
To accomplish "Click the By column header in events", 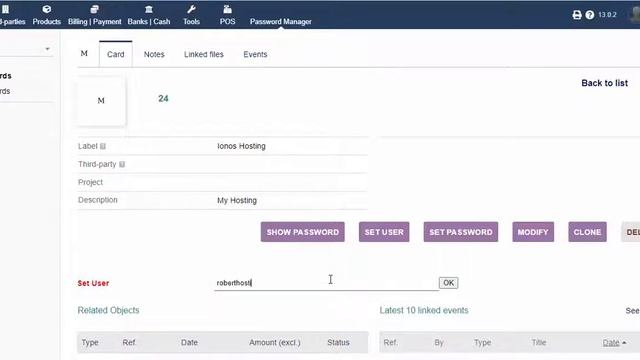I will coord(439,342).
